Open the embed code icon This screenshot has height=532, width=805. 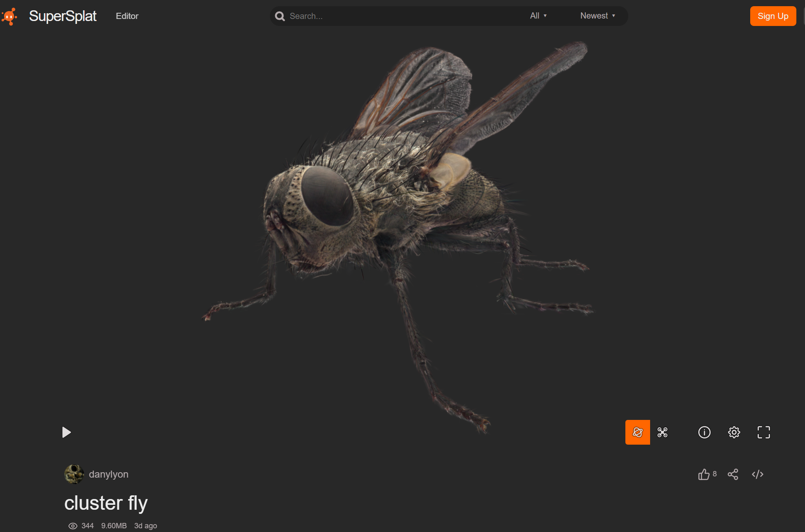point(758,474)
